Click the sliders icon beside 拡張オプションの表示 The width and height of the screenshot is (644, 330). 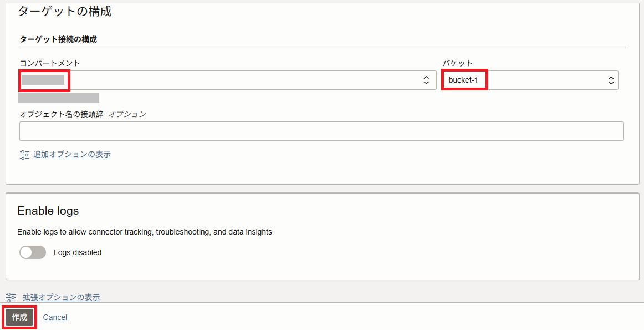(x=11, y=297)
